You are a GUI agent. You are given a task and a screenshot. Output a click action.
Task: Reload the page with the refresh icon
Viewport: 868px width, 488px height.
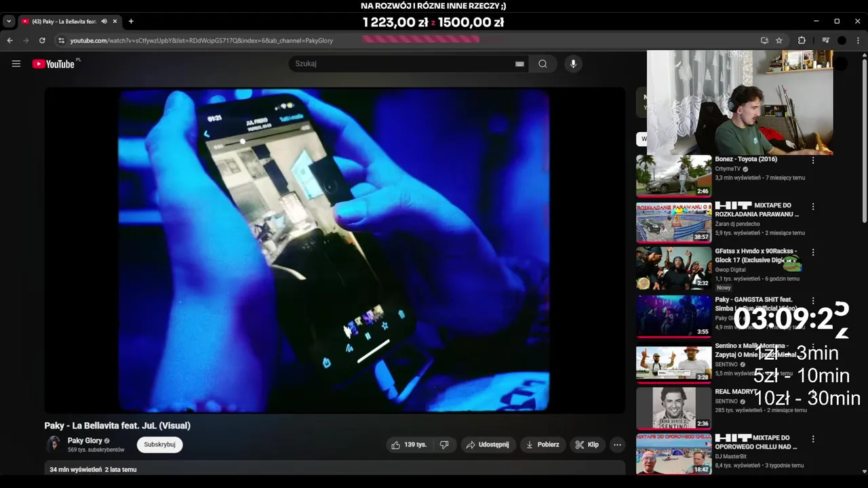pos(42,41)
